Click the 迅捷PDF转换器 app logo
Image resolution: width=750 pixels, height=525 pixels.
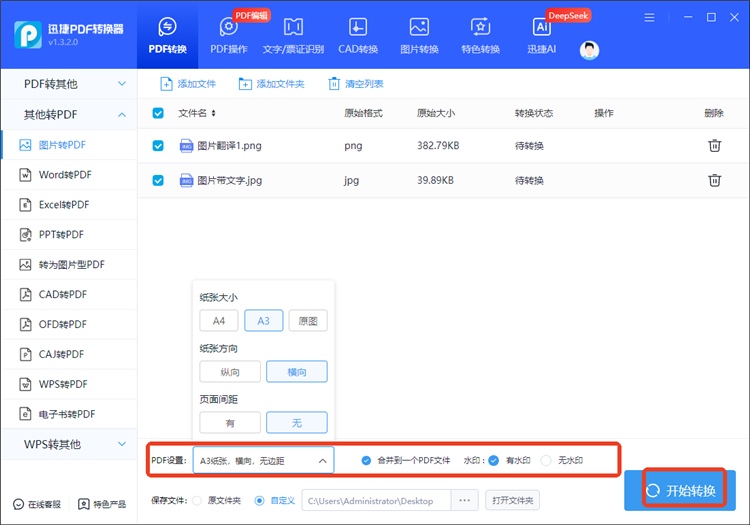point(28,35)
